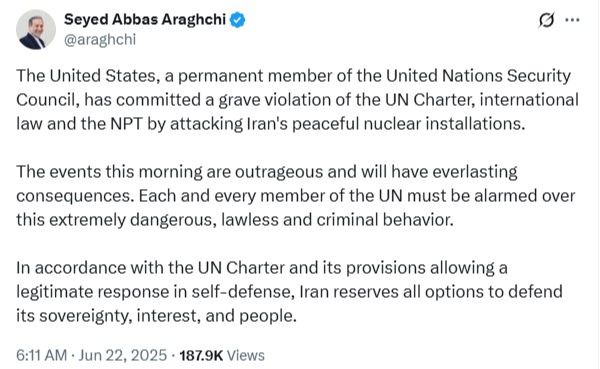Open the Grok explain-post icon
Screen dimensions: 600x369
[546, 20]
